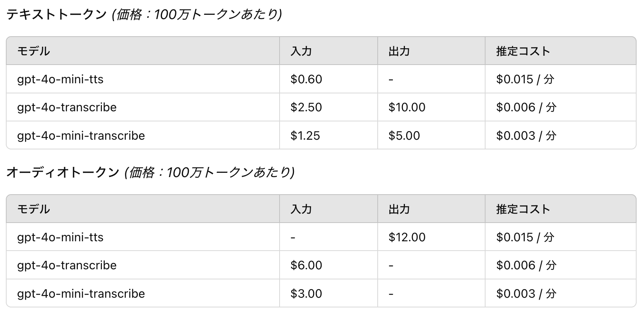Click the $6.00 audio input price cell
The width and height of the screenshot is (644, 316).
pos(306,265)
